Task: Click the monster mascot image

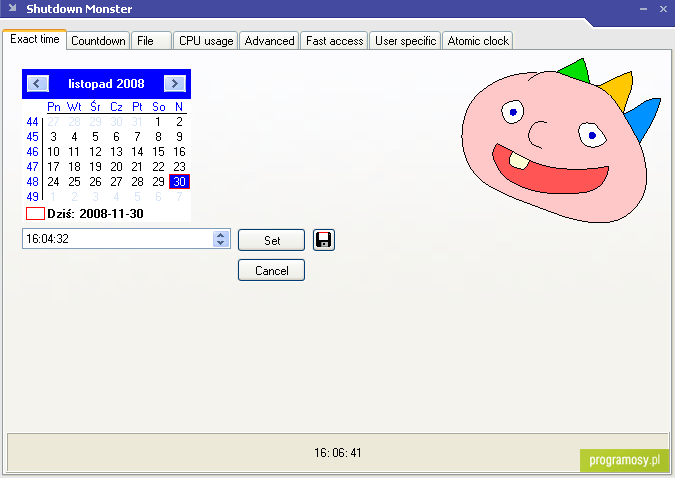Action: 560,141
